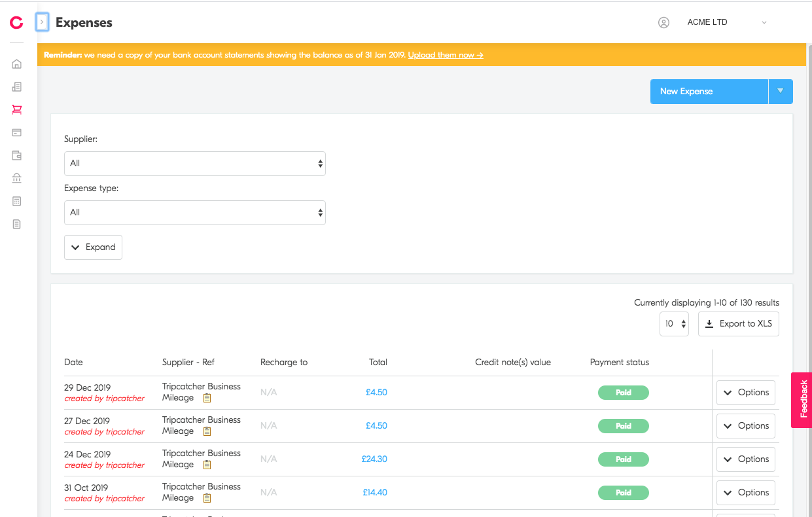Expand the filter options with Expand button
The image size is (812, 517).
93,247
